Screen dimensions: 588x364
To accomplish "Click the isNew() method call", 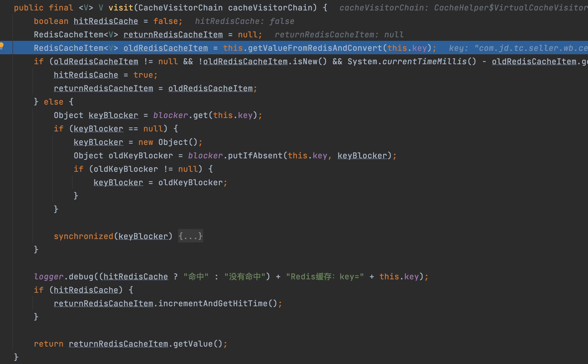I will point(310,61).
